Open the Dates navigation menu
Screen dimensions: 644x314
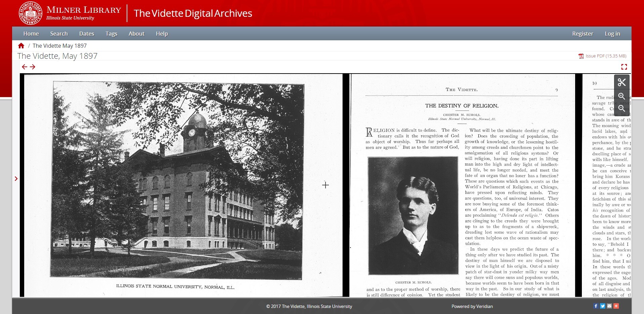86,34
